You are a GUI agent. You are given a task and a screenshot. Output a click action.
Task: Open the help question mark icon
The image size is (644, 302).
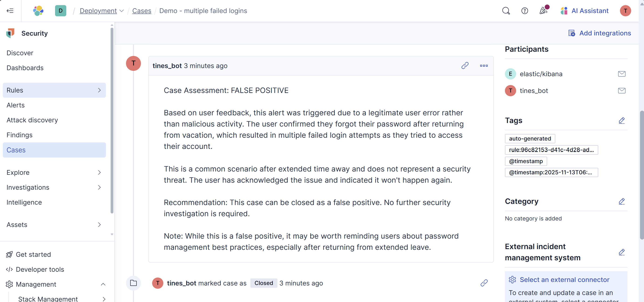(525, 11)
